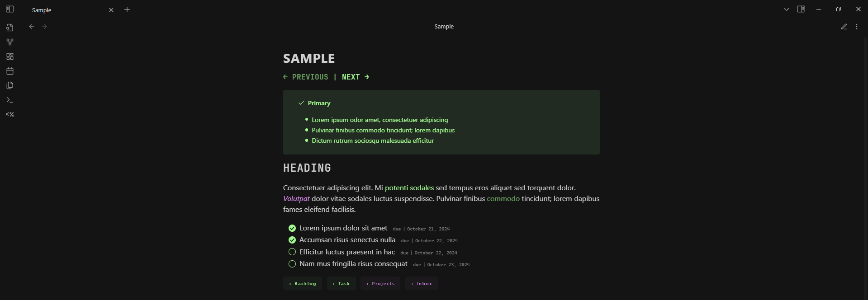Click the '+ Backlog' button

coord(303,283)
